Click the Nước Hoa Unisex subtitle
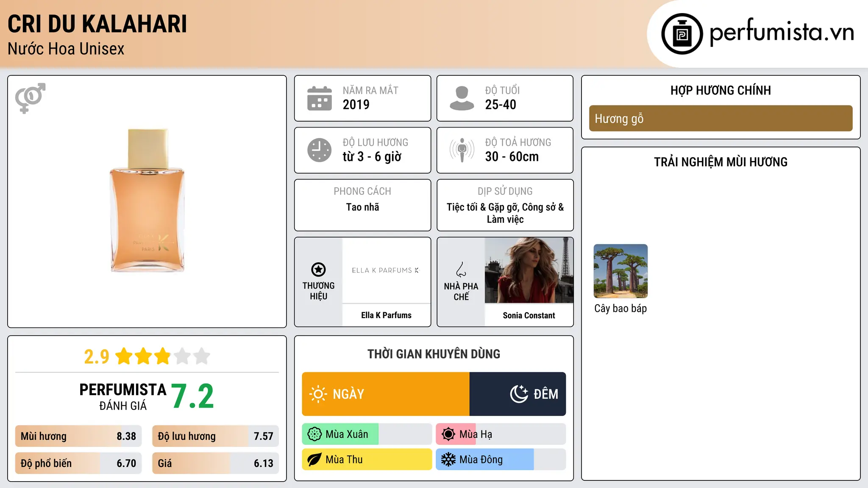The image size is (868, 488). point(66,49)
